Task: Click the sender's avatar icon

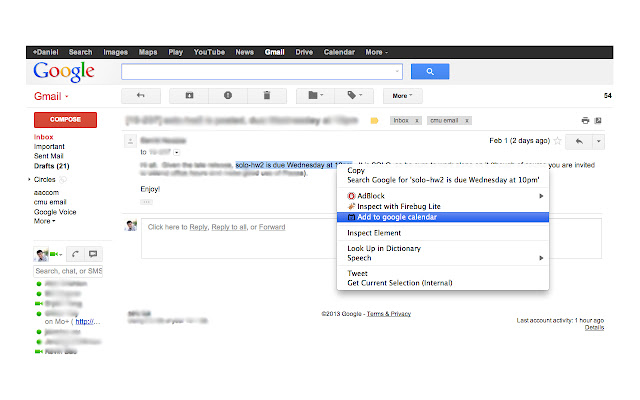Action: pos(130,141)
